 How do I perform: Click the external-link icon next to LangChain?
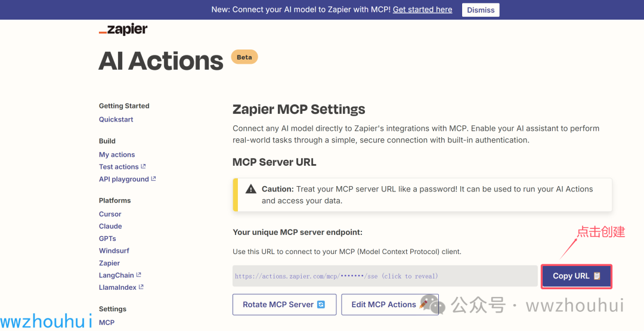pos(139,275)
